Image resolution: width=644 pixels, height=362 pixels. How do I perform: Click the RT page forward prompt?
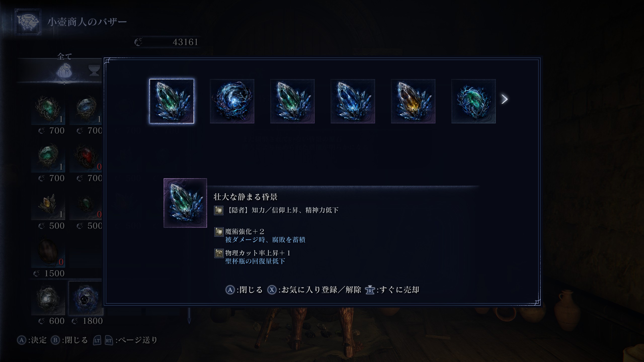[x=109, y=340]
